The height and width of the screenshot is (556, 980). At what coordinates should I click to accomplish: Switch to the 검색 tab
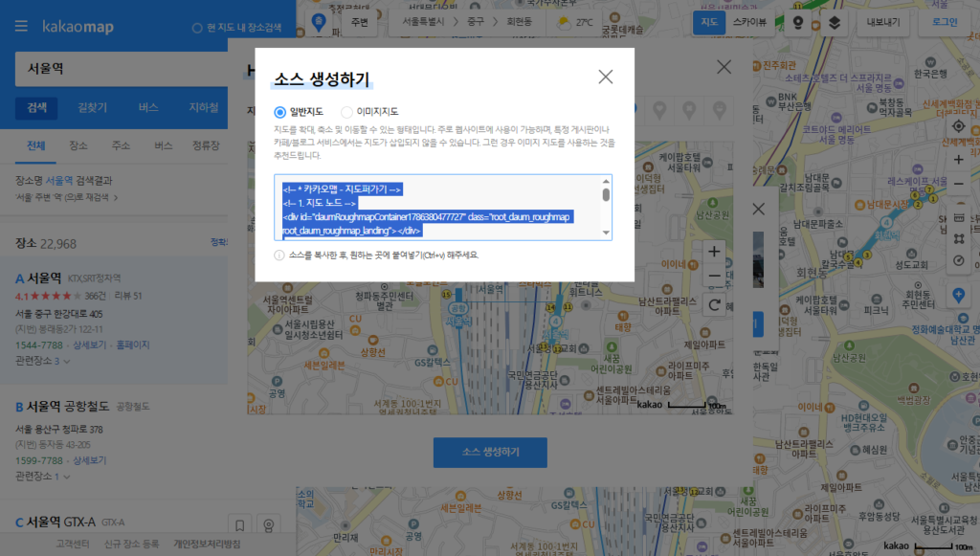tap(36, 107)
